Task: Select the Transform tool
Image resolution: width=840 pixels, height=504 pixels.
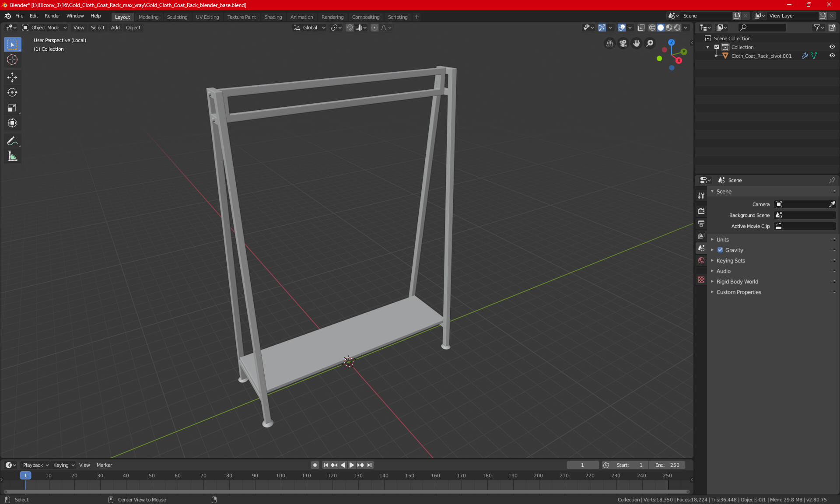Action: tap(12, 123)
